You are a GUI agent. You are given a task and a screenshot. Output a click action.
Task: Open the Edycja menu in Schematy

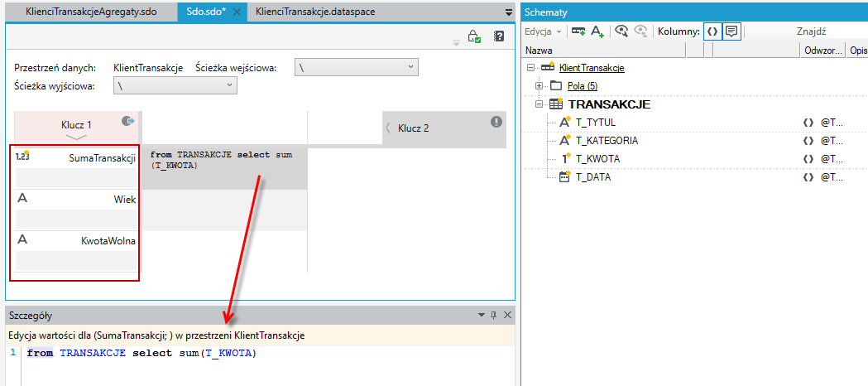click(x=543, y=31)
